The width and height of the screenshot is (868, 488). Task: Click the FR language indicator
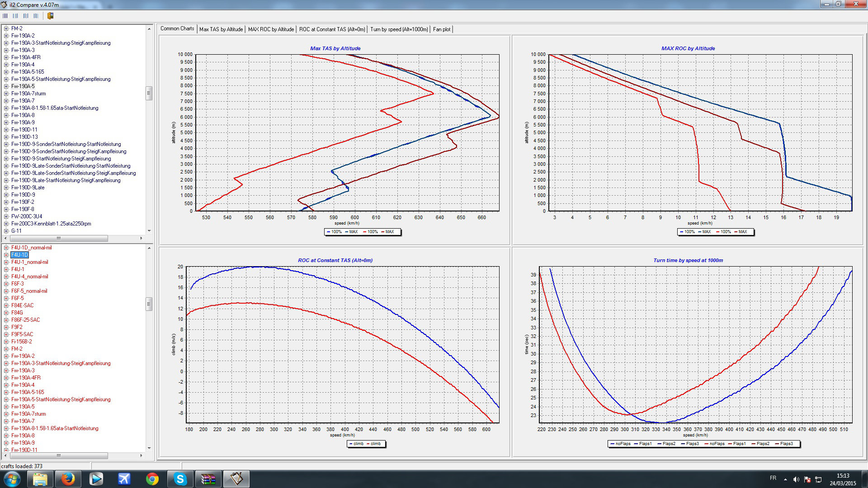click(773, 478)
